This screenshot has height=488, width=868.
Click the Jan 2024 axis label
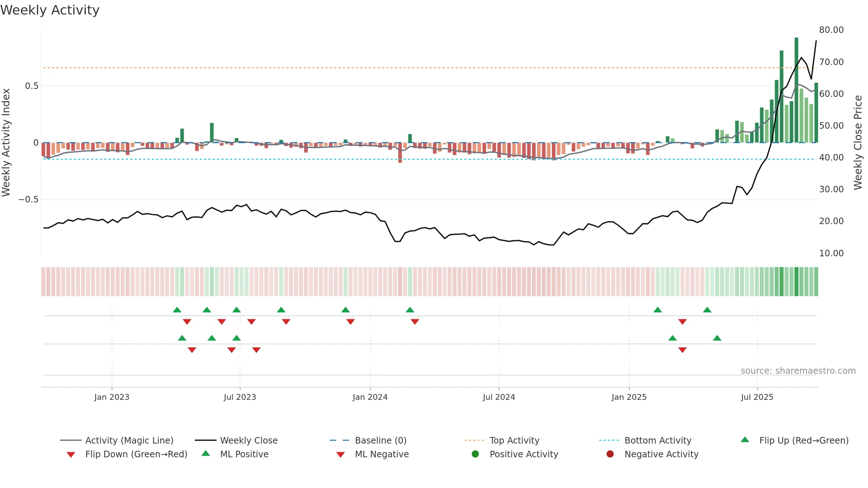click(x=370, y=397)
